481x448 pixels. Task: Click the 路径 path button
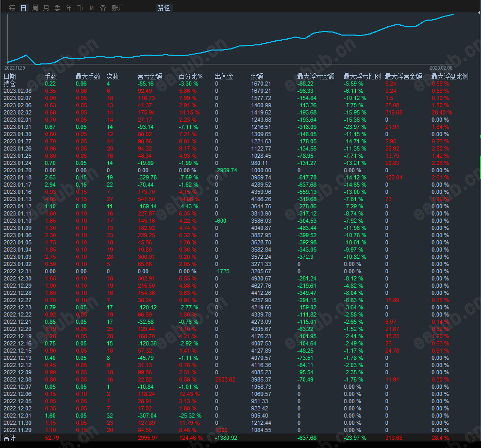point(163,8)
